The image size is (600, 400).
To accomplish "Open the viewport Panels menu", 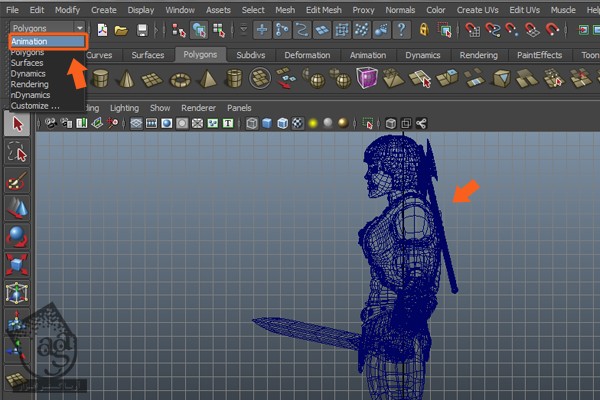I will 239,108.
